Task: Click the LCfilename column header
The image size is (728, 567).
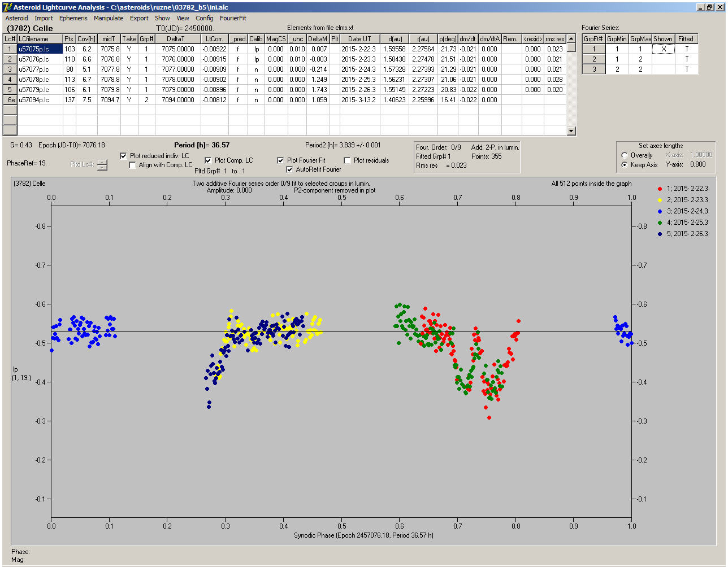Action: (x=40, y=39)
